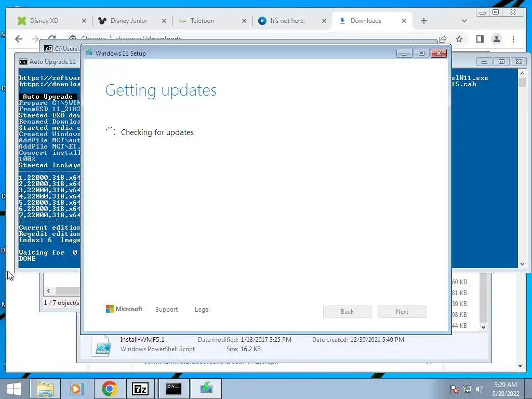Select the Downloads tab in Chrome
The width and height of the screenshot is (532, 399).
tap(366, 21)
